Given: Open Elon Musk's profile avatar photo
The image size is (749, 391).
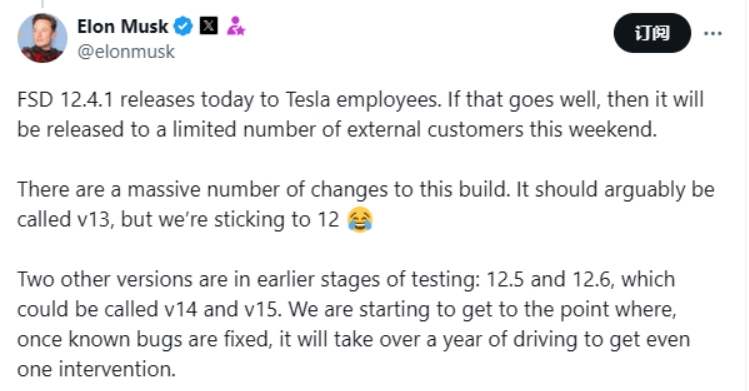Looking at the screenshot, I should tap(43, 37).
